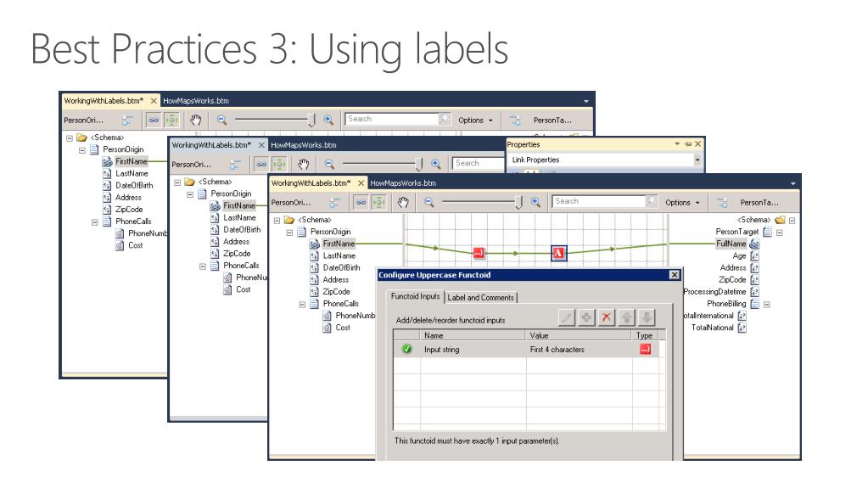Select the Functoid Inputs tab
This screenshot has height=488, width=868.
pos(415,296)
